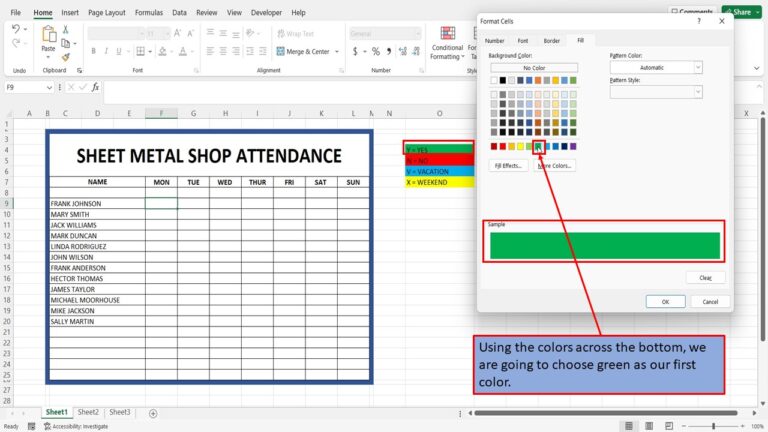Click the No Color button
The height and width of the screenshot is (432, 768).
click(x=534, y=68)
